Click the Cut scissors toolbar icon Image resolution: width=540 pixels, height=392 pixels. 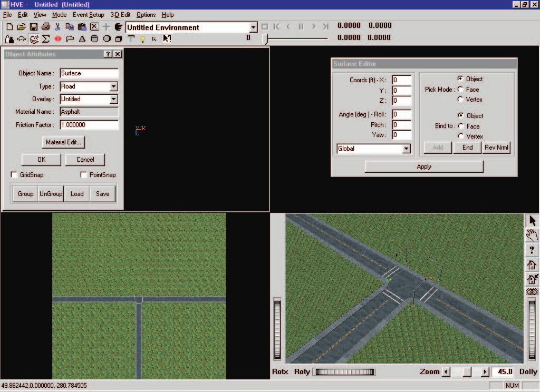[57, 27]
